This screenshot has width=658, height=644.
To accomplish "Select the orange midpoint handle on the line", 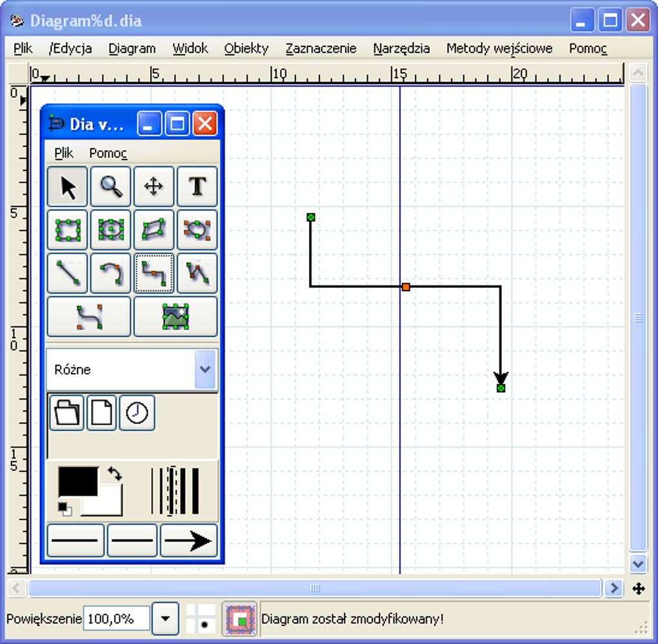I will 406,287.
